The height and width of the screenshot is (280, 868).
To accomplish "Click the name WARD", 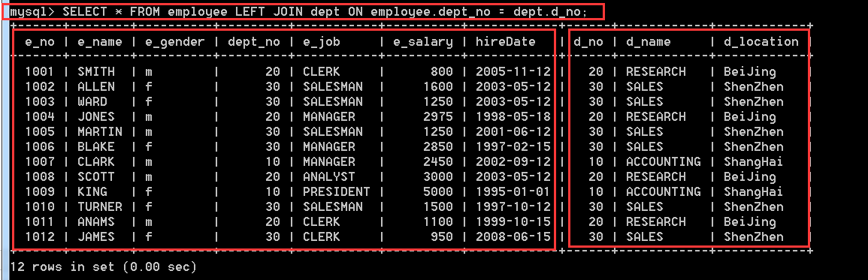I will coord(92,101).
